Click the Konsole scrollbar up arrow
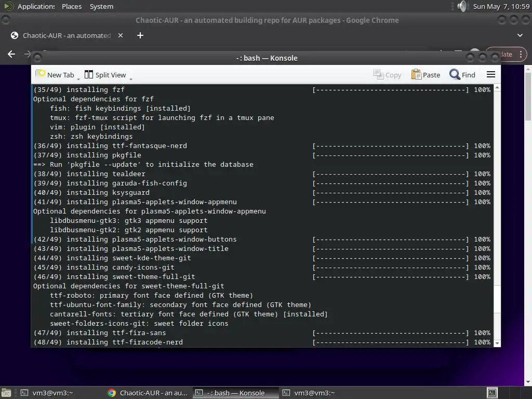532x399 pixels. (497, 88)
